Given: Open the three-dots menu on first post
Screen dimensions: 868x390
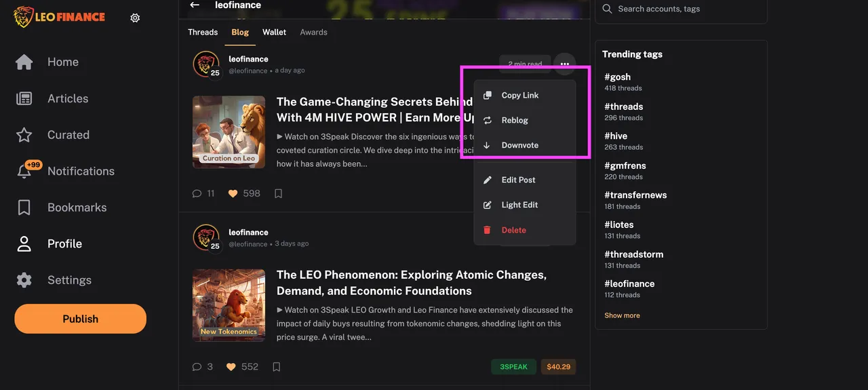Looking at the screenshot, I should [x=565, y=64].
